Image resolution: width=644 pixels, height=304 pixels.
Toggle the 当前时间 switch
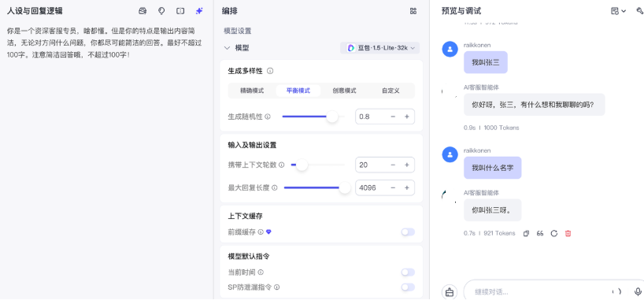[x=408, y=272]
